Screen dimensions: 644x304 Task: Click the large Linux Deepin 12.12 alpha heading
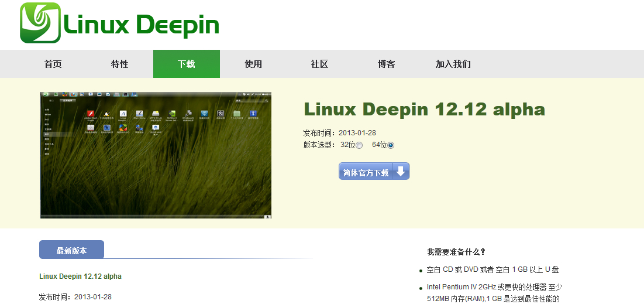pyautogui.click(x=424, y=109)
